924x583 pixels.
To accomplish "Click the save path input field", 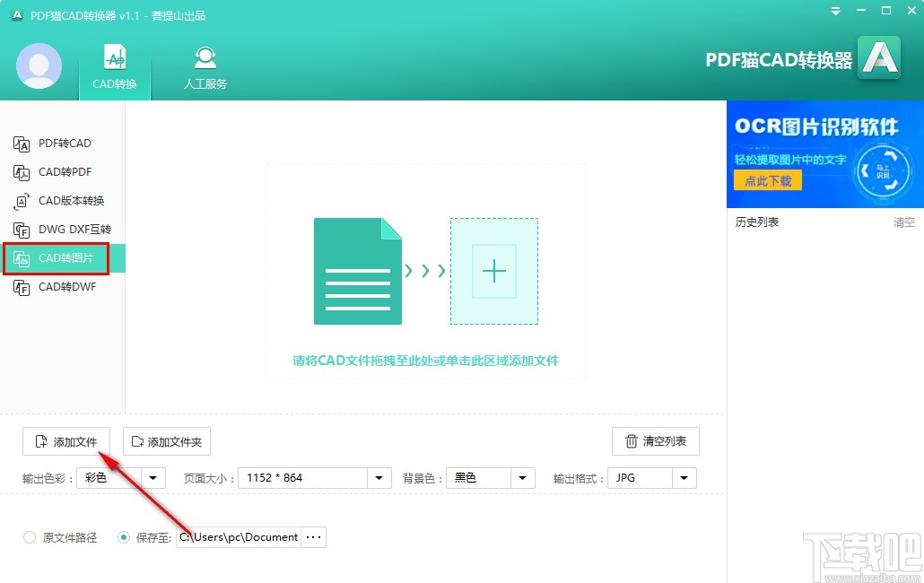I will tap(239, 537).
